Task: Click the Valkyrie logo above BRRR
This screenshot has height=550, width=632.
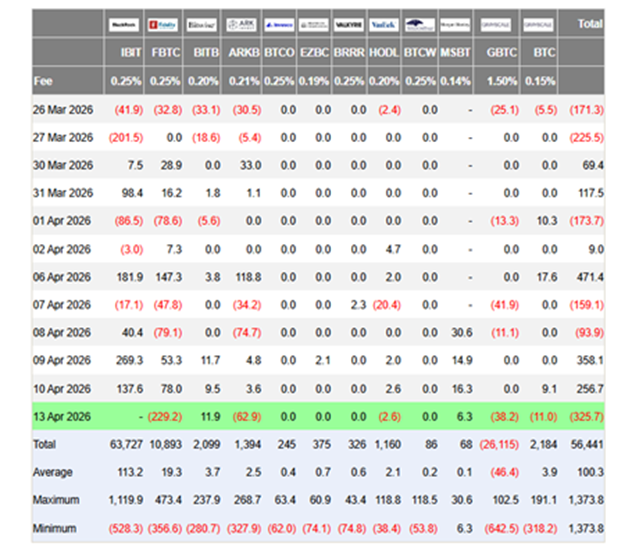Action: click(x=349, y=25)
